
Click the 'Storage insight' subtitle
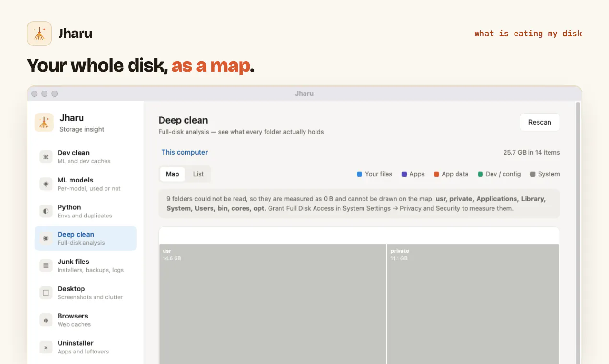pyautogui.click(x=82, y=129)
